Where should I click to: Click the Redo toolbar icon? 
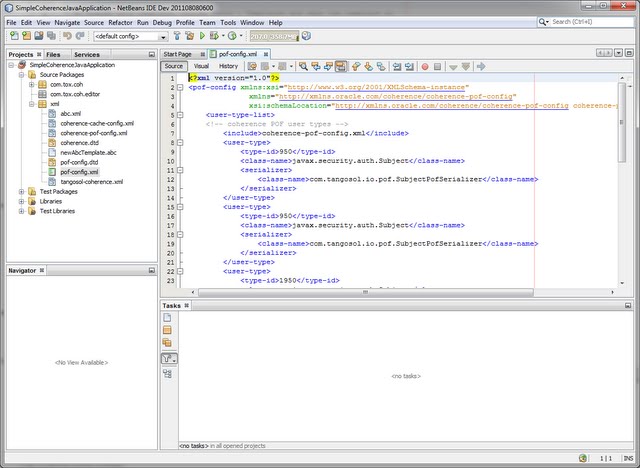point(80,36)
